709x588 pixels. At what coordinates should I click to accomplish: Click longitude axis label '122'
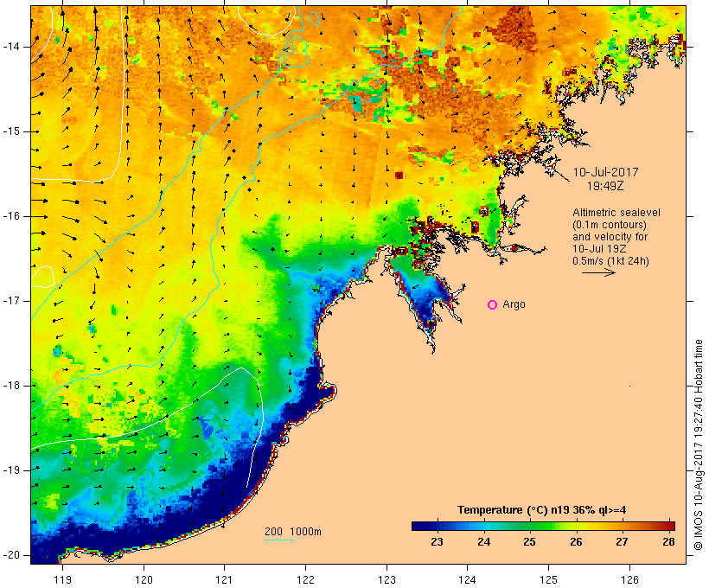(x=306, y=579)
